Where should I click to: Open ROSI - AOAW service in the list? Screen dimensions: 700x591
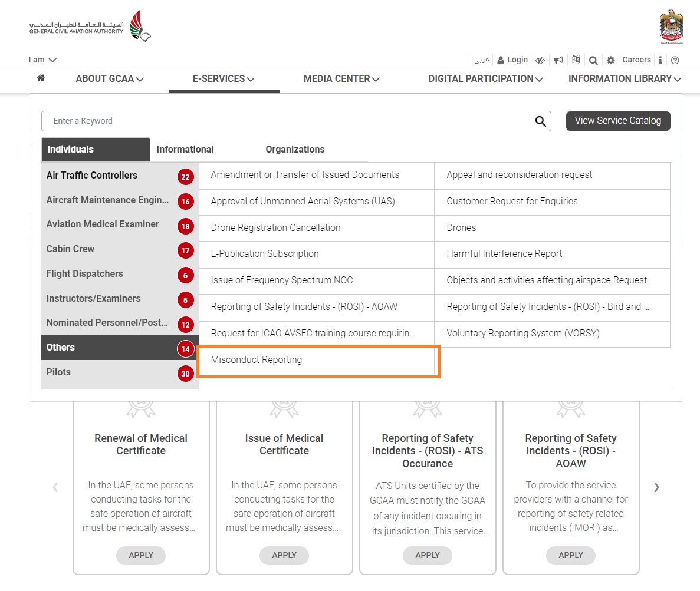[x=317, y=307]
